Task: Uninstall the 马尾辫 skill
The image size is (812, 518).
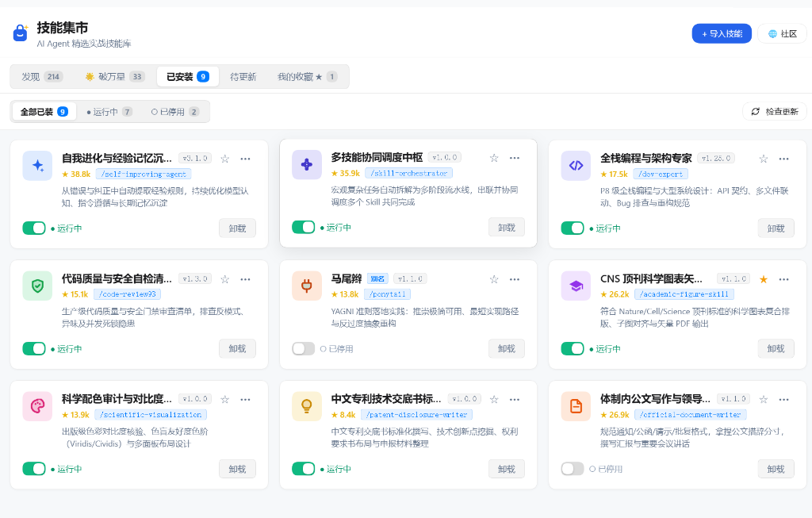Action: click(507, 348)
